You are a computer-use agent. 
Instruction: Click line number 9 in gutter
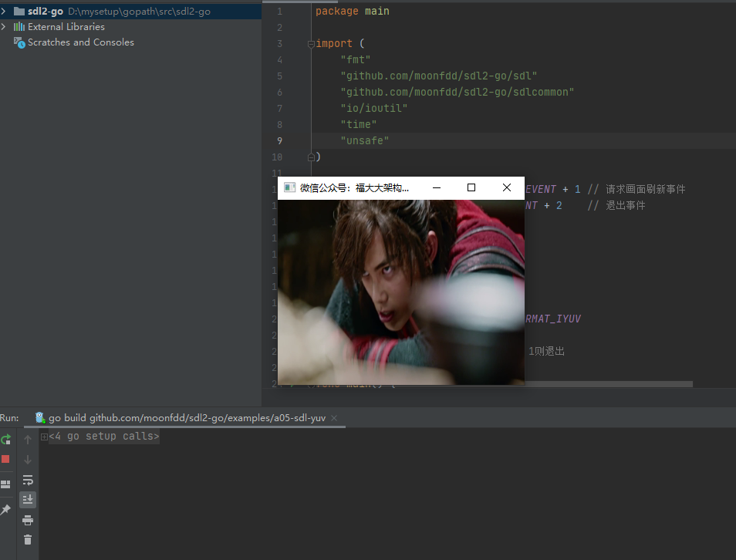(280, 141)
